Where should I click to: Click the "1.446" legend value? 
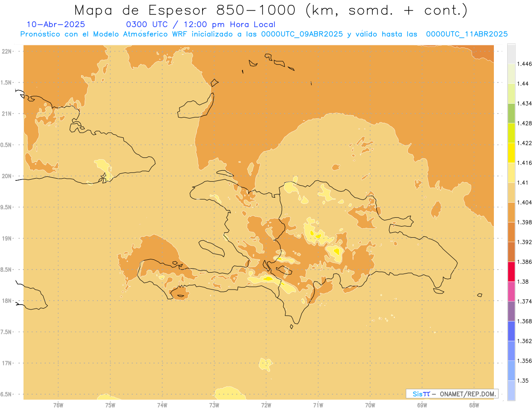524,64
